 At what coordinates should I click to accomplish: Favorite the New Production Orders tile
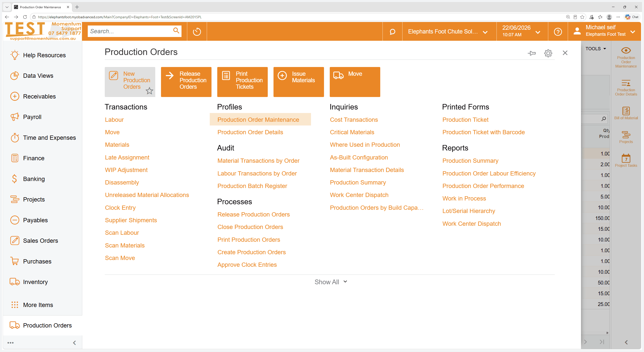149,91
